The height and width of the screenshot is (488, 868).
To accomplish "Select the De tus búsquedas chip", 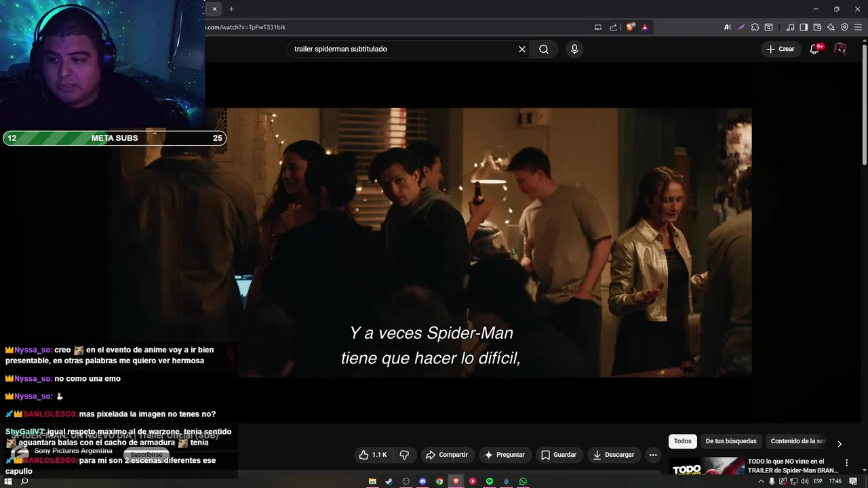I will [731, 441].
